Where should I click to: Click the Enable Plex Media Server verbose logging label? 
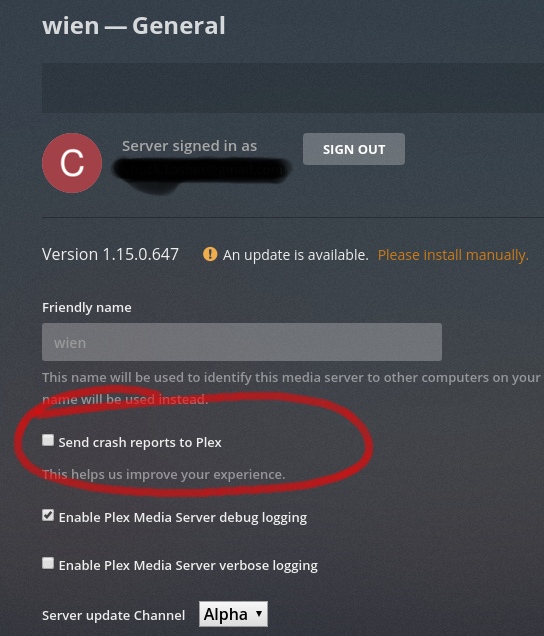coord(188,566)
